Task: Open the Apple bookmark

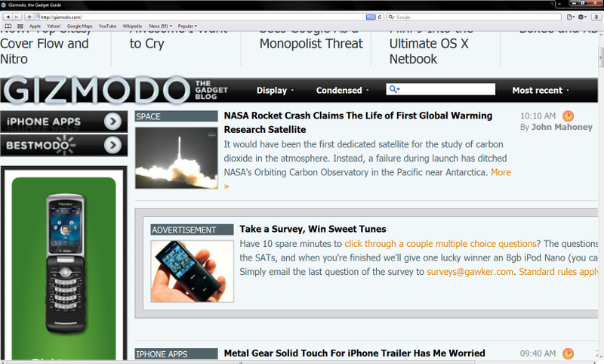Action: point(35,26)
